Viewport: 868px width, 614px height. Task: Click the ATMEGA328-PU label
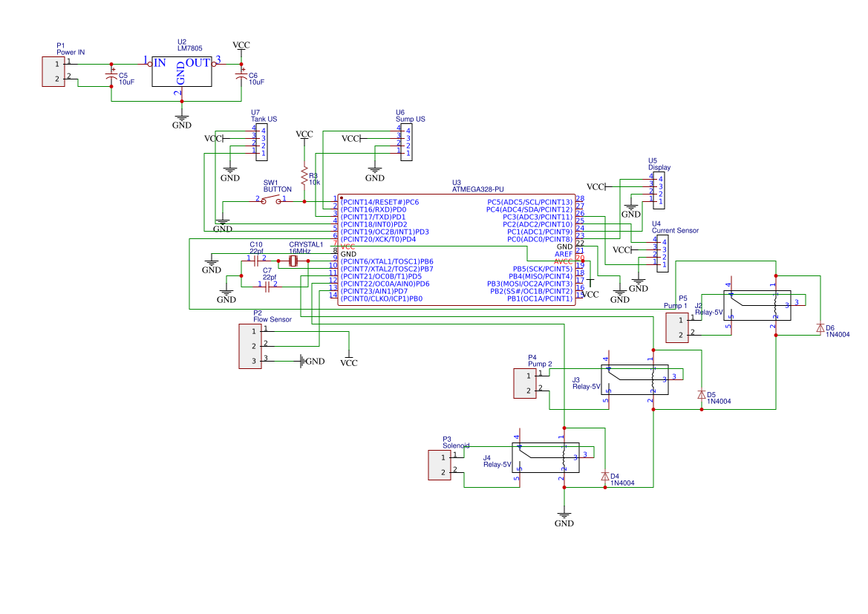coord(477,189)
